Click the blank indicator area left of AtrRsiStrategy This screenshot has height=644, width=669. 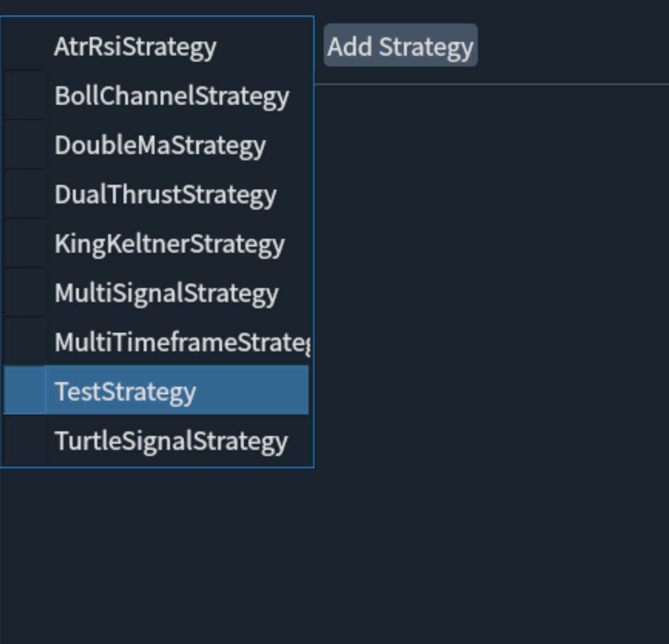coord(25,47)
